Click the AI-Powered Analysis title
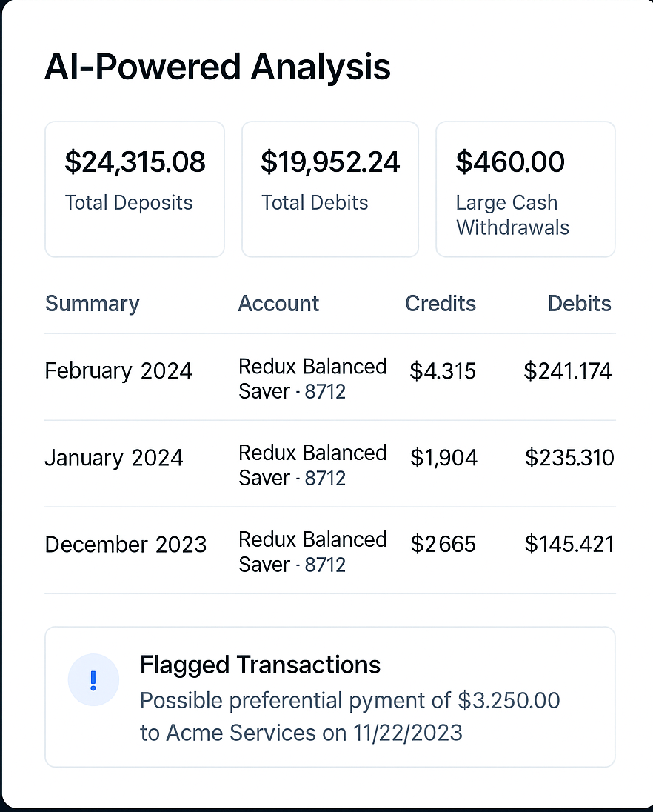The height and width of the screenshot is (812, 653). (x=218, y=67)
